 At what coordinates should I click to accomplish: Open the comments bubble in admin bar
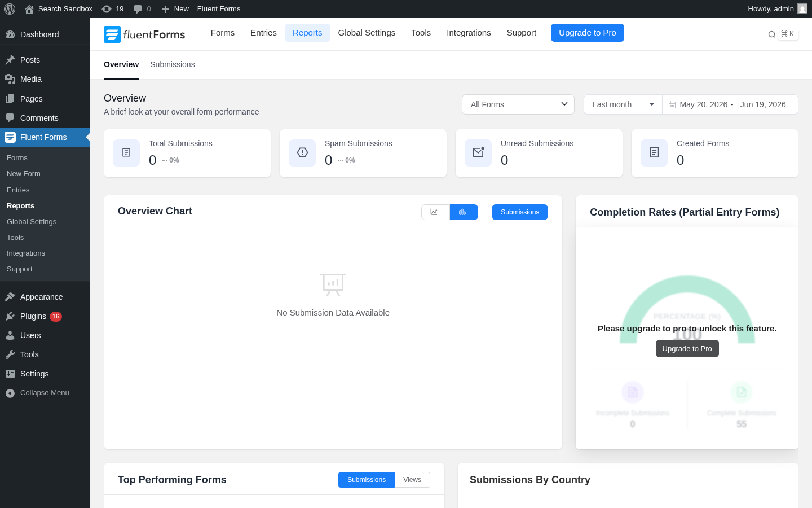coord(138,9)
